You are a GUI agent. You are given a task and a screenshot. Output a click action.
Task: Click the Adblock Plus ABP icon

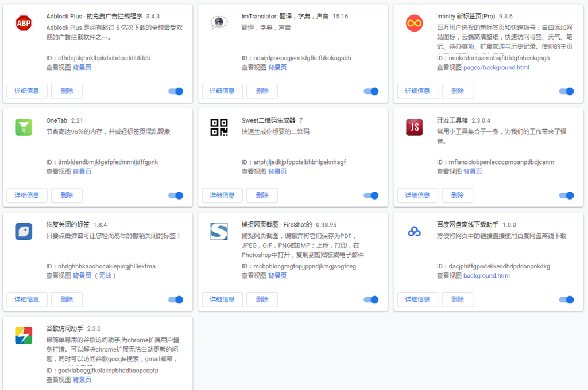24,23
